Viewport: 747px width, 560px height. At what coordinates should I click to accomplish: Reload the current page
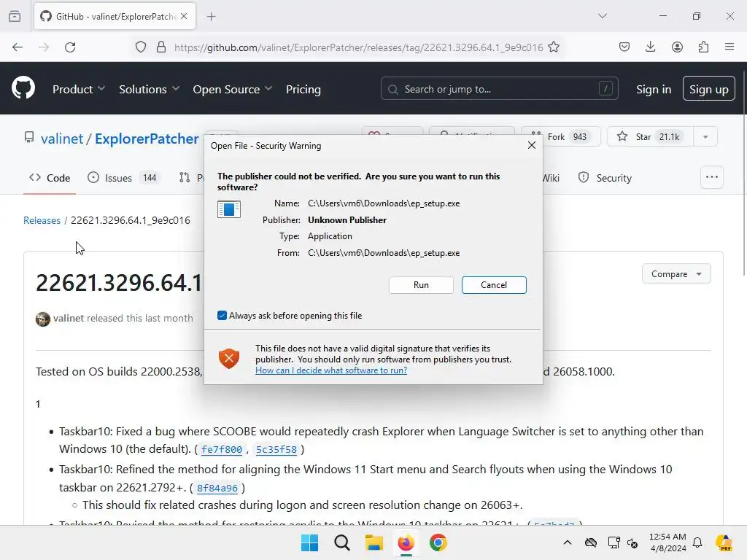tap(70, 47)
